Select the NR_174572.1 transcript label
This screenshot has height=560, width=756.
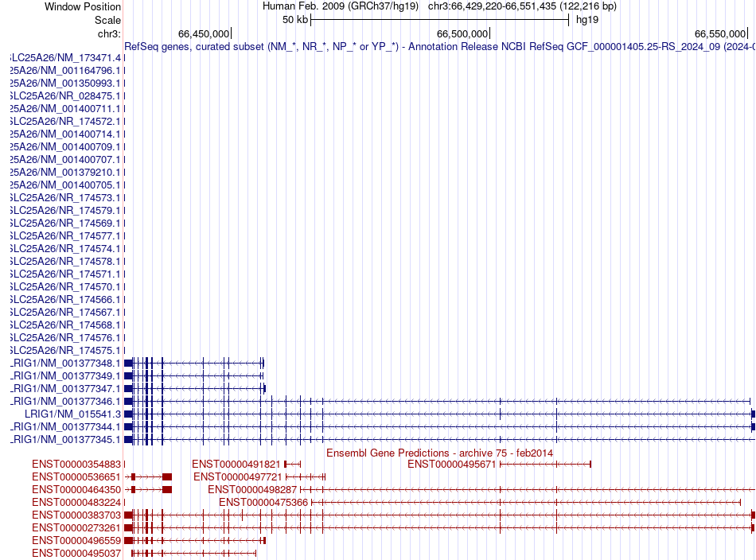(x=65, y=122)
